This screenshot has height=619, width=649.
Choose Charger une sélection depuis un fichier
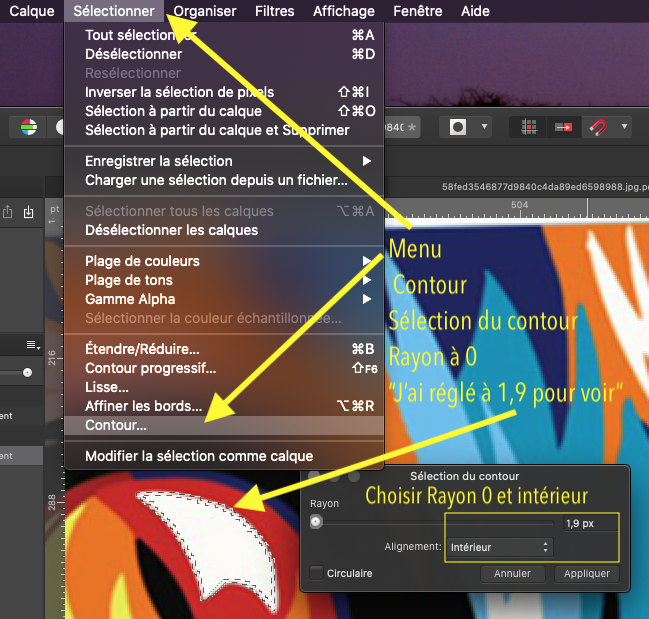[x=224, y=180]
